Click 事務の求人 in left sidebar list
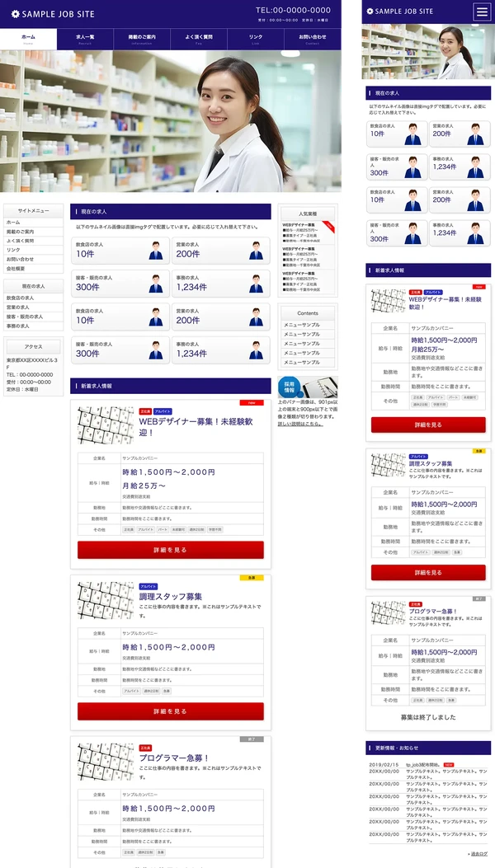Screen dimensions: 495x868 click(x=33, y=326)
